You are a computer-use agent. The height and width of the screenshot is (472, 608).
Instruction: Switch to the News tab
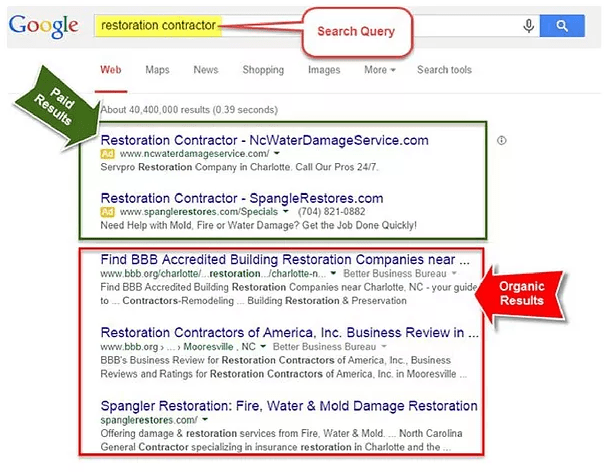pos(206,70)
